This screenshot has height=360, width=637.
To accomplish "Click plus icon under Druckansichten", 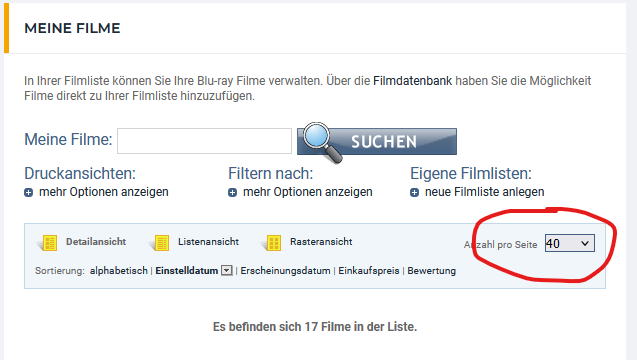I will pos(28,193).
